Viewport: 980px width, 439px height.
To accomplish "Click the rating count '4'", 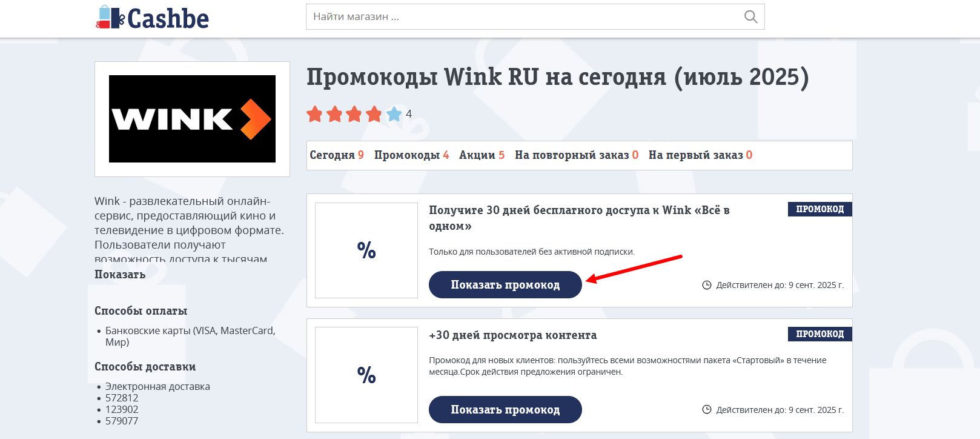I will click(409, 114).
